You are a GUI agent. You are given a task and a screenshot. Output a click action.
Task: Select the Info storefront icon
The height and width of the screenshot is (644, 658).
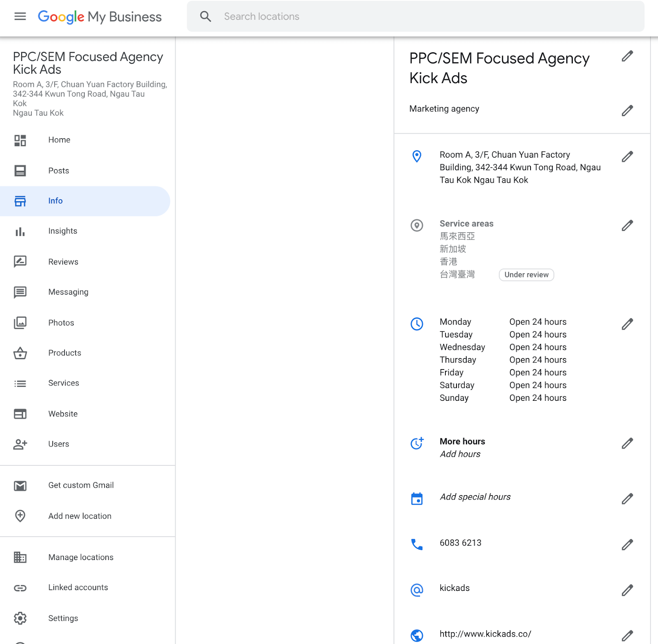point(20,201)
